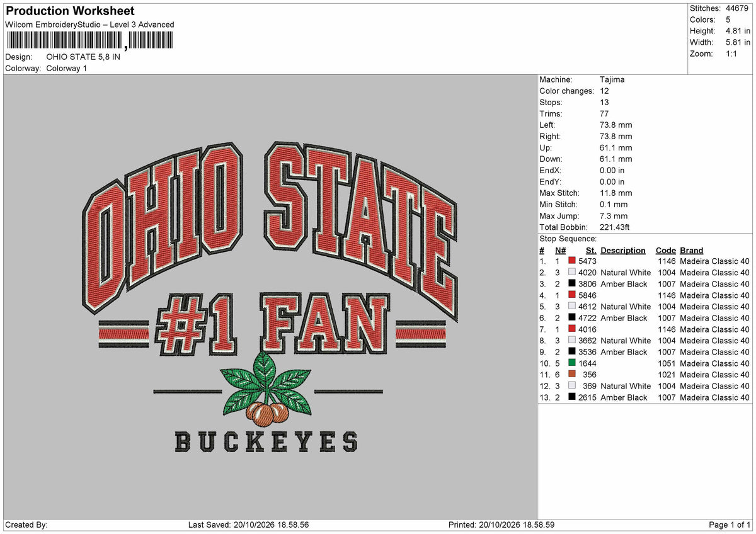Click the 'Stop Sequence:' heading
Screen dimensions: 756x534
coord(568,239)
